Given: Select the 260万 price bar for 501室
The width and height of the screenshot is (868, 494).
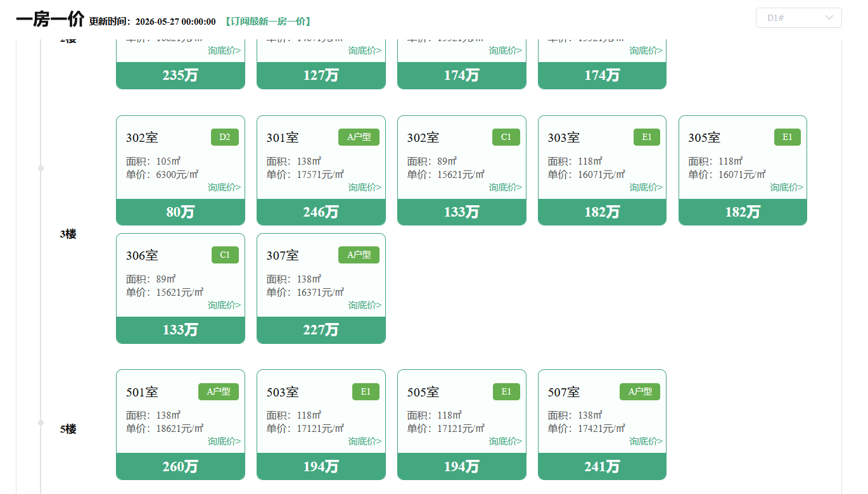Looking at the screenshot, I should (x=181, y=467).
